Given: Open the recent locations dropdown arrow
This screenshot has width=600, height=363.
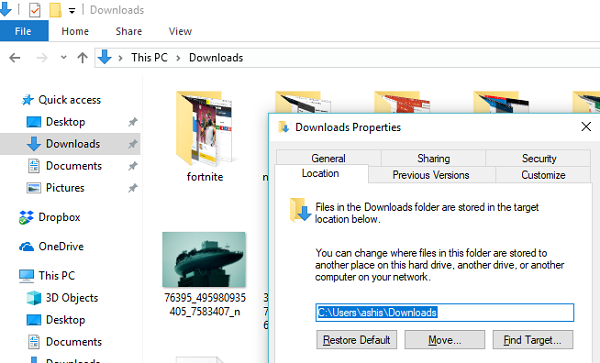Looking at the screenshot, I should coord(64,57).
